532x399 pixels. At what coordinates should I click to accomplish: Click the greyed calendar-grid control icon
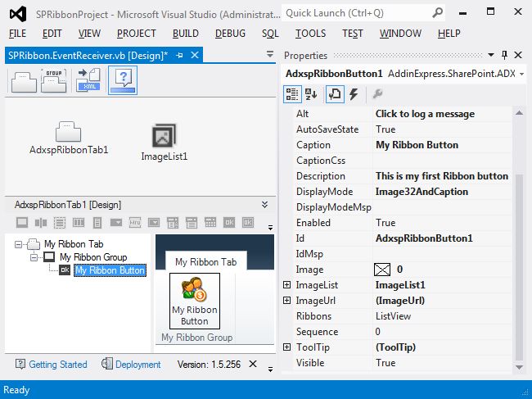click(210, 223)
